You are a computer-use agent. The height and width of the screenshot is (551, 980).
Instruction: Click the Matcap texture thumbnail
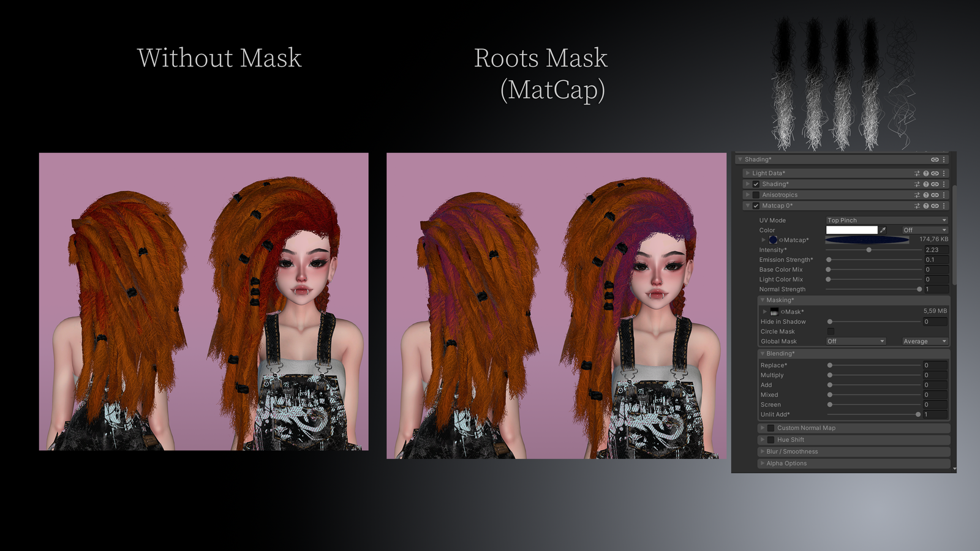773,240
